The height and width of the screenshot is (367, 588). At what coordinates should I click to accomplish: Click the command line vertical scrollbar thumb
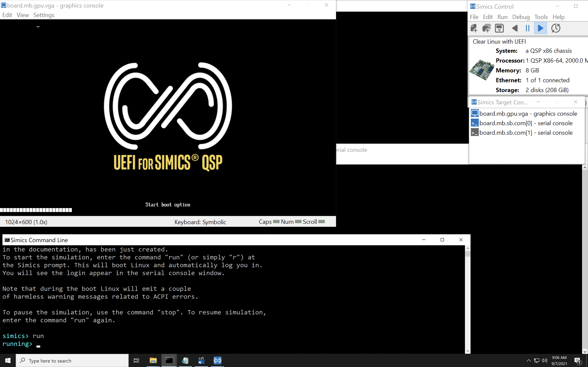tap(468, 254)
